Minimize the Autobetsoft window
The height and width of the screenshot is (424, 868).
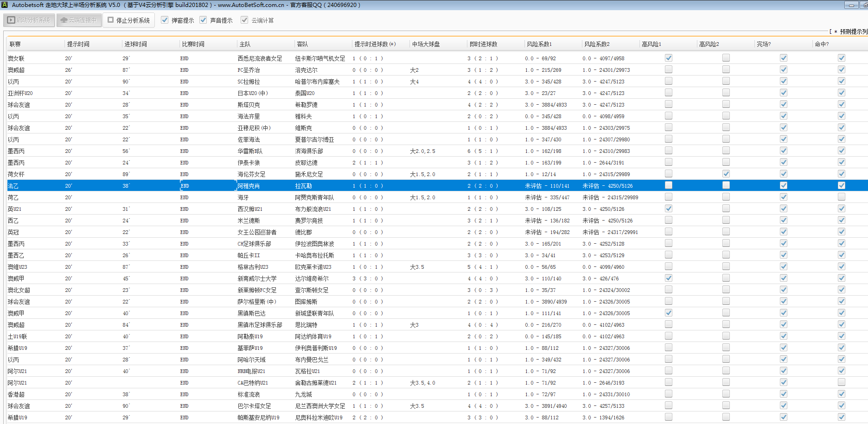pyautogui.click(x=851, y=5)
